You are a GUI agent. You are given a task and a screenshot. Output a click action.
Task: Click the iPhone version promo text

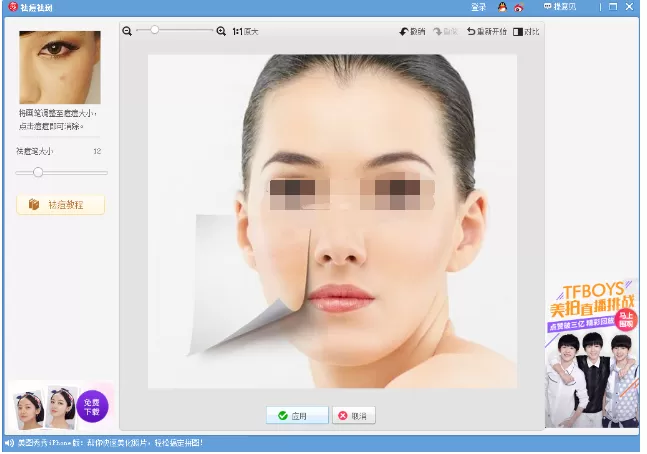pos(110,443)
